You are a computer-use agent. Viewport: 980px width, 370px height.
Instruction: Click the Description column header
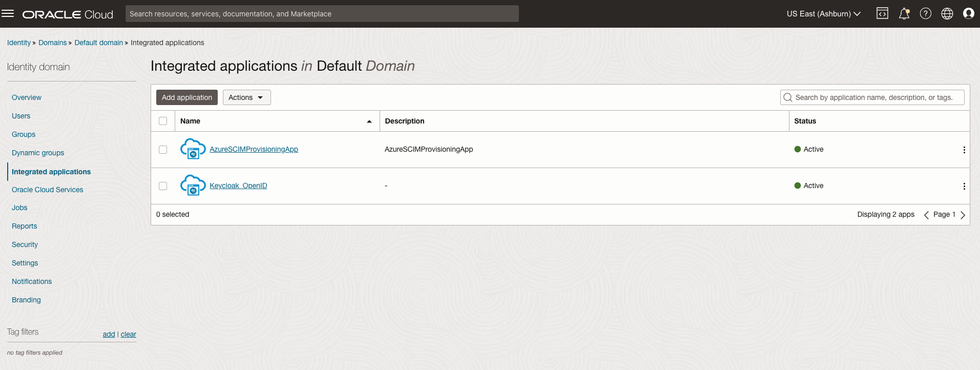pyautogui.click(x=405, y=121)
